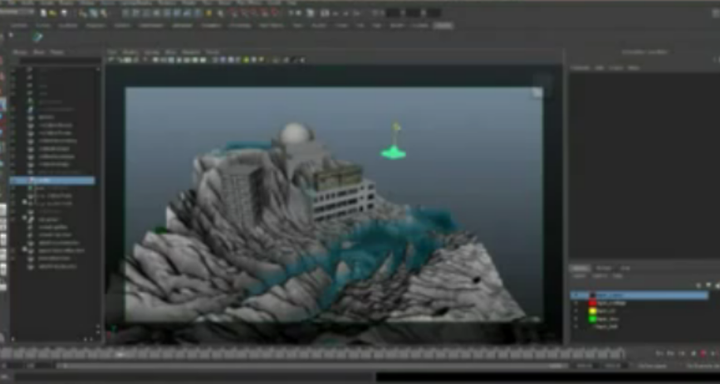
Task: Switch to Render tab in Layer Editor
Action: [603, 268]
